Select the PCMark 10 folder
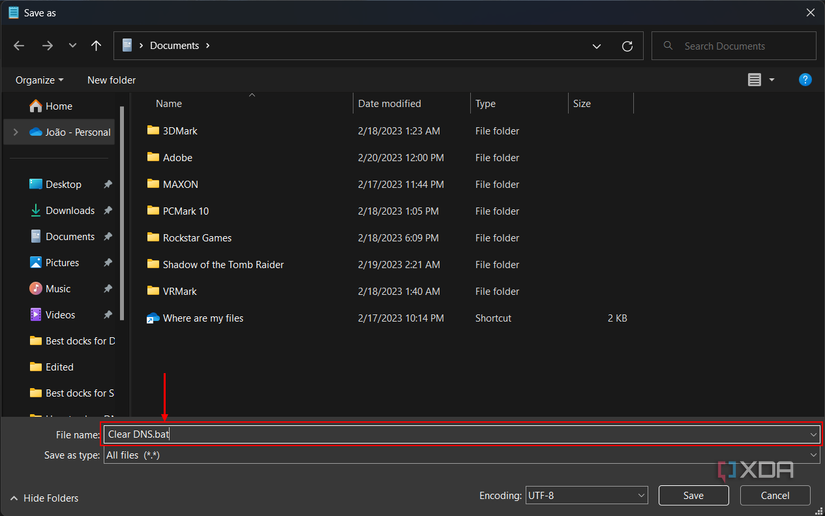This screenshot has width=825, height=516. coord(178,211)
